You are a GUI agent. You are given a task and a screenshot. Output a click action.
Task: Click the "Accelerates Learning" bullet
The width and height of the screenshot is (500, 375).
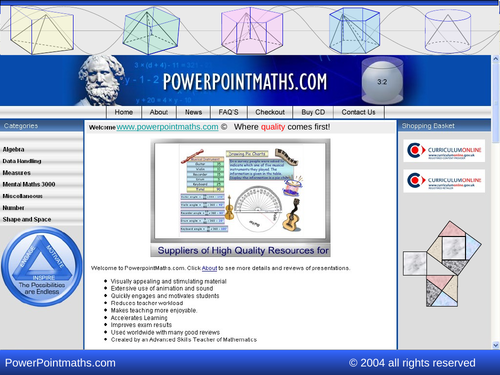[139, 318]
